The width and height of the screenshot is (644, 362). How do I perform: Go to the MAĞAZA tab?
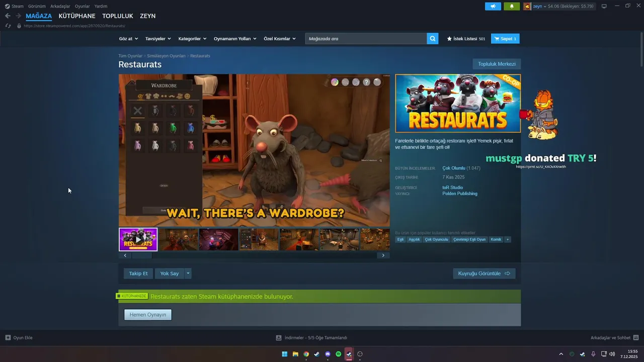[39, 16]
